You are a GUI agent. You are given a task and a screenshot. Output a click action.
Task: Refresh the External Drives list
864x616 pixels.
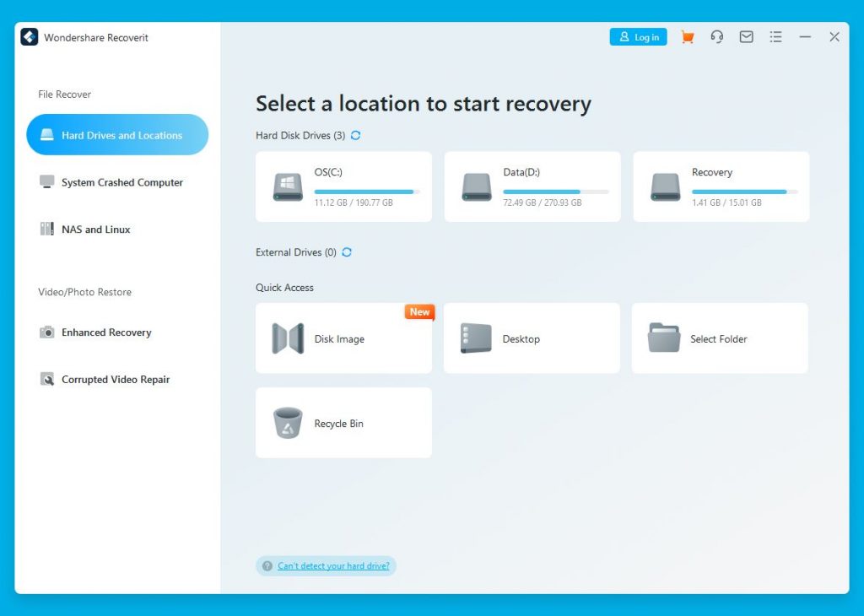pyautogui.click(x=346, y=251)
